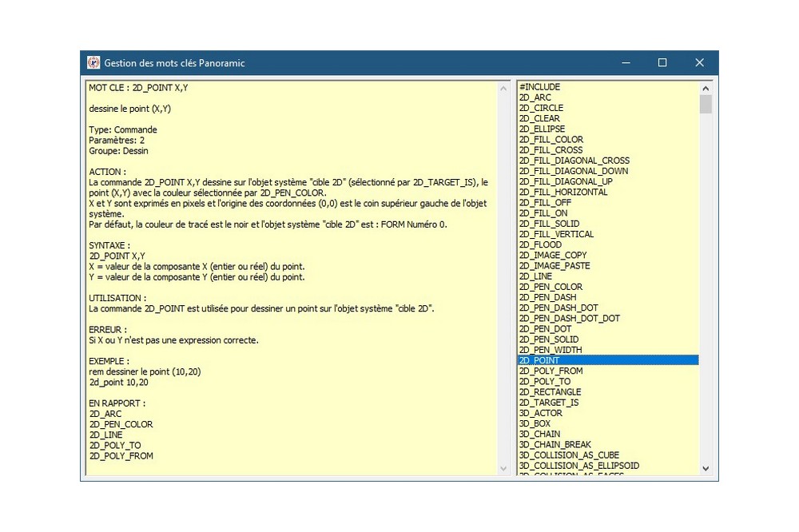Select 2D_PEN_DASH_DOT keyword

tap(608, 308)
